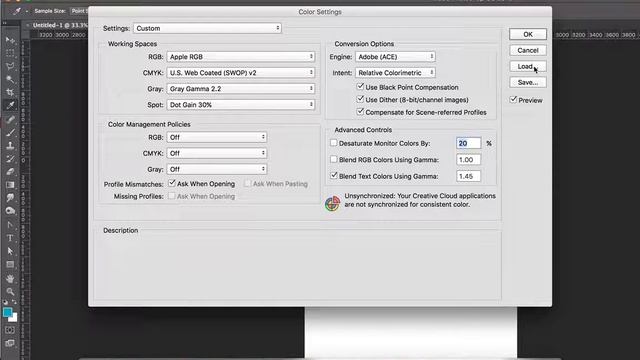Select the Crop tool
640x360 pixels.
pos(10,92)
